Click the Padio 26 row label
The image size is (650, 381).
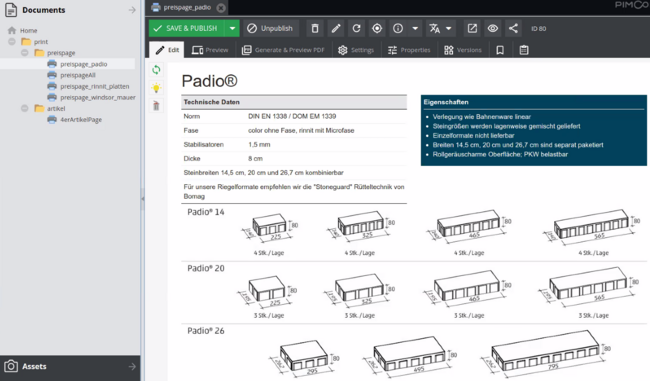[206, 331]
